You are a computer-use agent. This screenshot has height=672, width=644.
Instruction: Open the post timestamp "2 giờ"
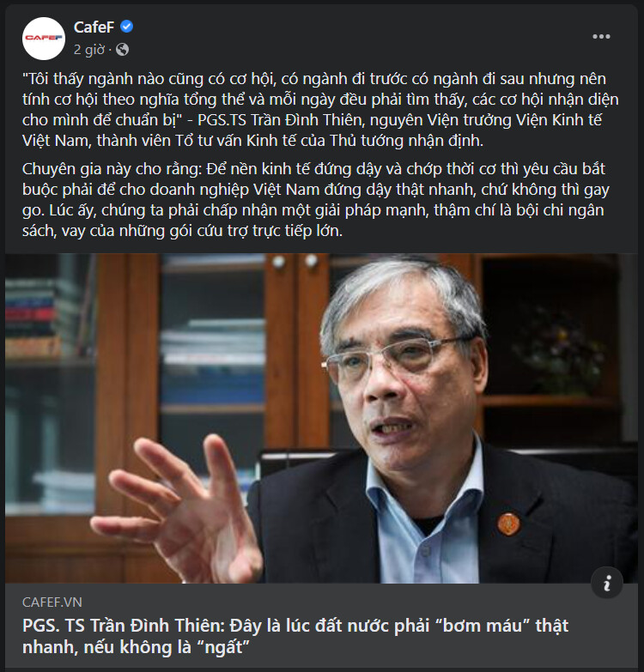(x=88, y=50)
